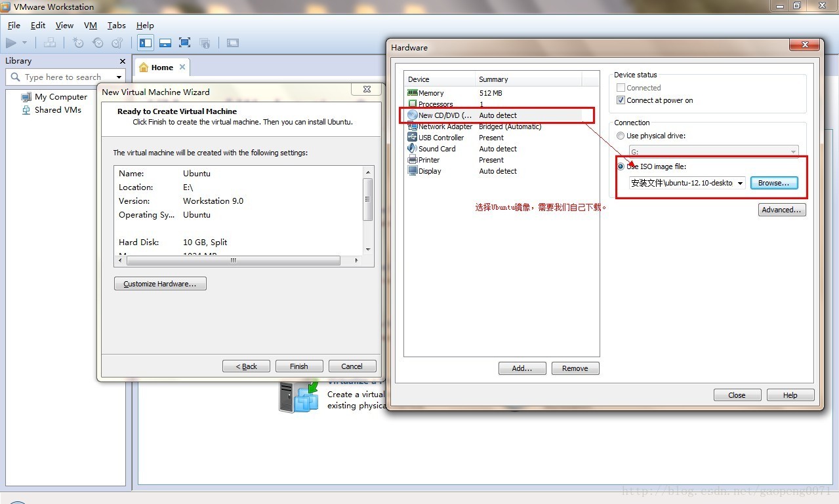The height and width of the screenshot is (504, 839).
Task: Click Finish in the wizard
Action: 299,366
